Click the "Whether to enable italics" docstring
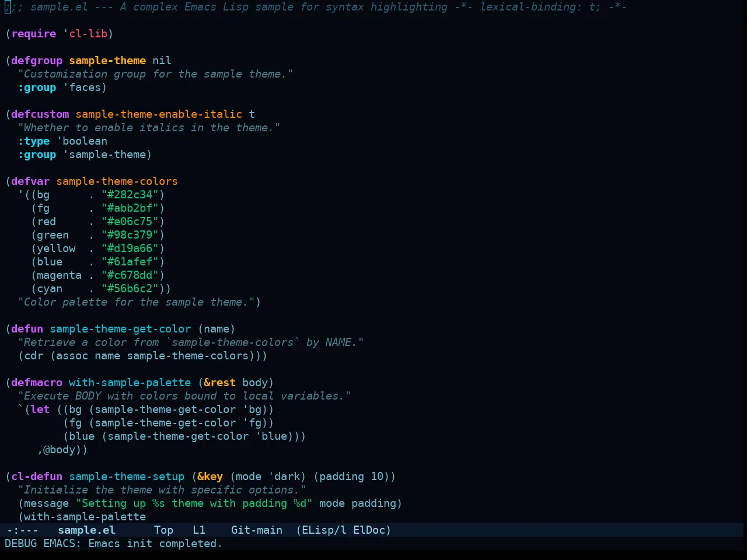This screenshot has height=560, width=747. coord(149,127)
